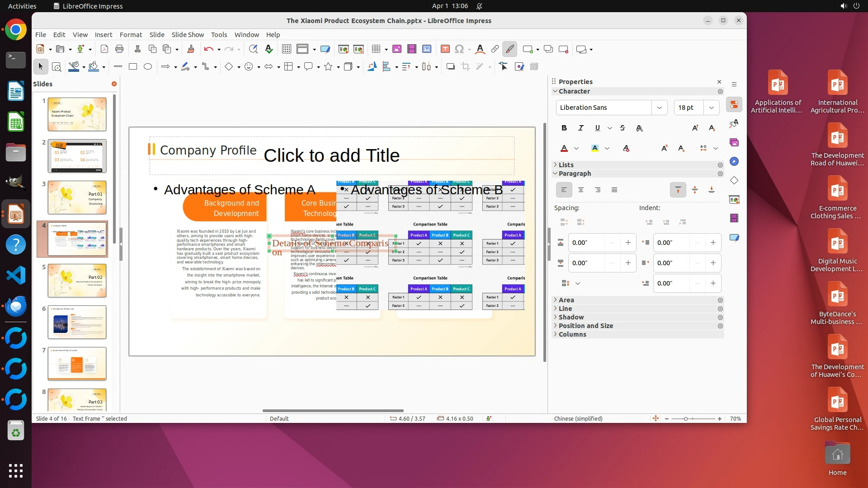Open the Slide Show menu

pos(188,35)
